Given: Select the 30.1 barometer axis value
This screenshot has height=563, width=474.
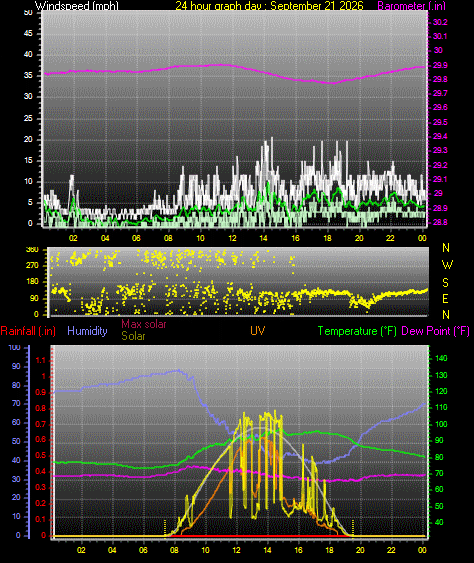Looking at the screenshot, I should click(440, 36).
